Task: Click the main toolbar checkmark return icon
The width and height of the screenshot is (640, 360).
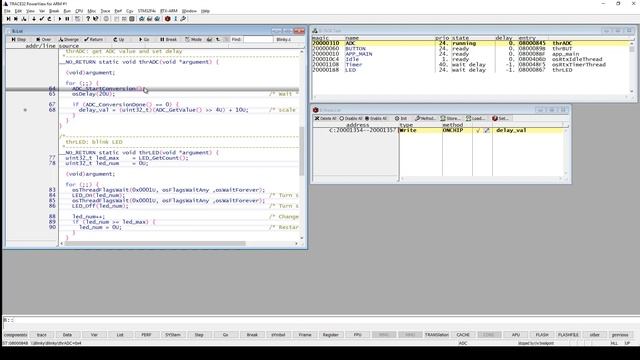Action: [x=42, y=19]
